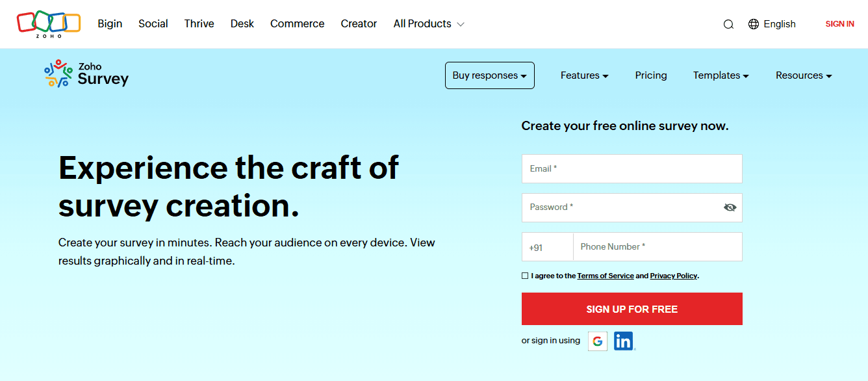Toggle password visibility eye icon

pos(730,207)
